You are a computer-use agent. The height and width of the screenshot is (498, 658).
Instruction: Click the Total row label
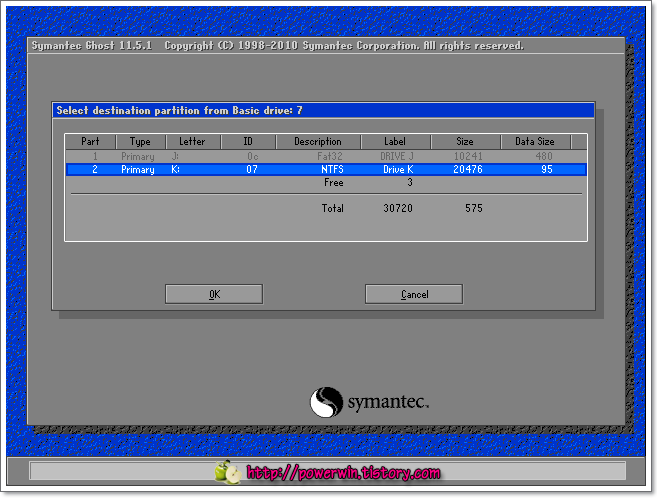(x=332, y=208)
